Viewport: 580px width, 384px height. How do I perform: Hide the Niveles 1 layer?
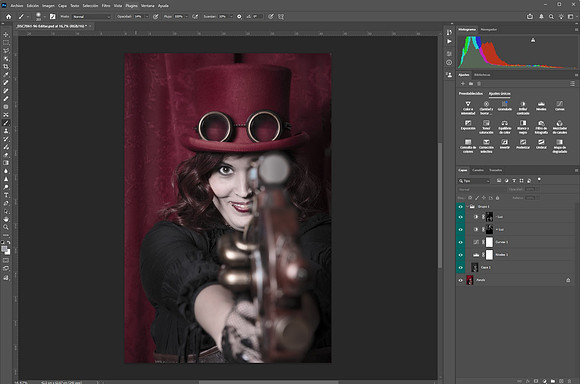[461, 255]
